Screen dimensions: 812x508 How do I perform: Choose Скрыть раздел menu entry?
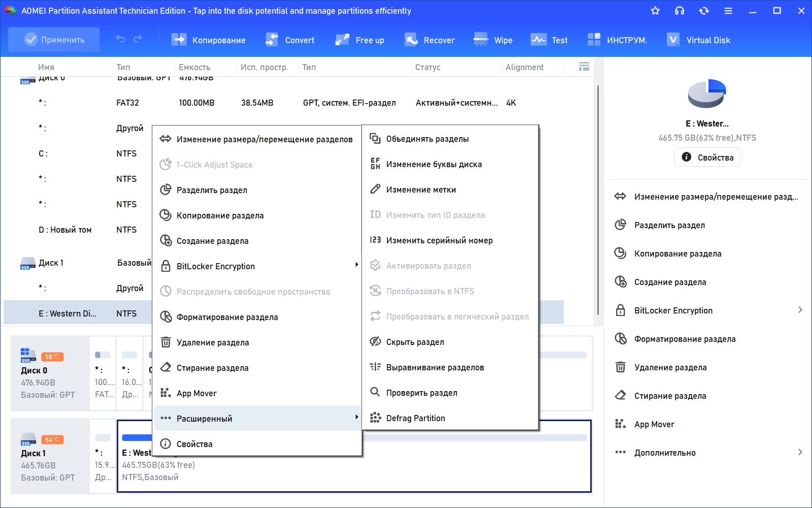click(x=415, y=342)
